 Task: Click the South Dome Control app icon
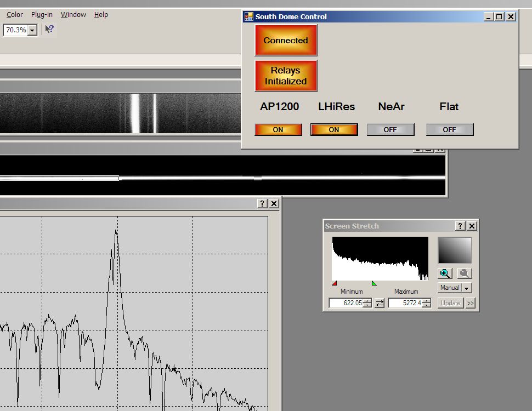tap(248, 16)
